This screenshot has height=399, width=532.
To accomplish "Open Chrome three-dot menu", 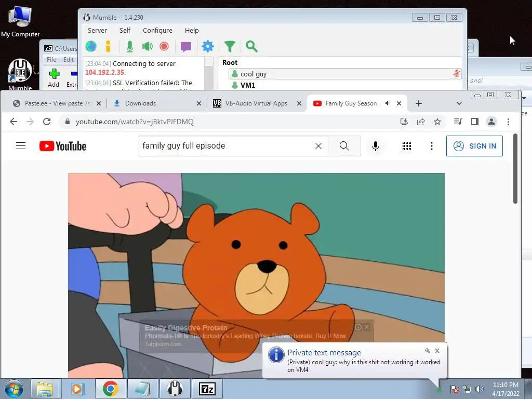I will point(508,122).
